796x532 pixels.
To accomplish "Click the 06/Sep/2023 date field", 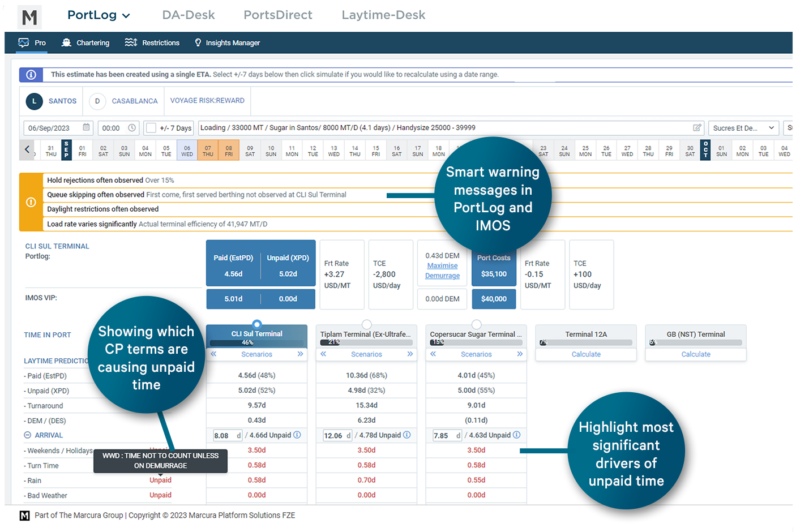I will click(x=58, y=128).
